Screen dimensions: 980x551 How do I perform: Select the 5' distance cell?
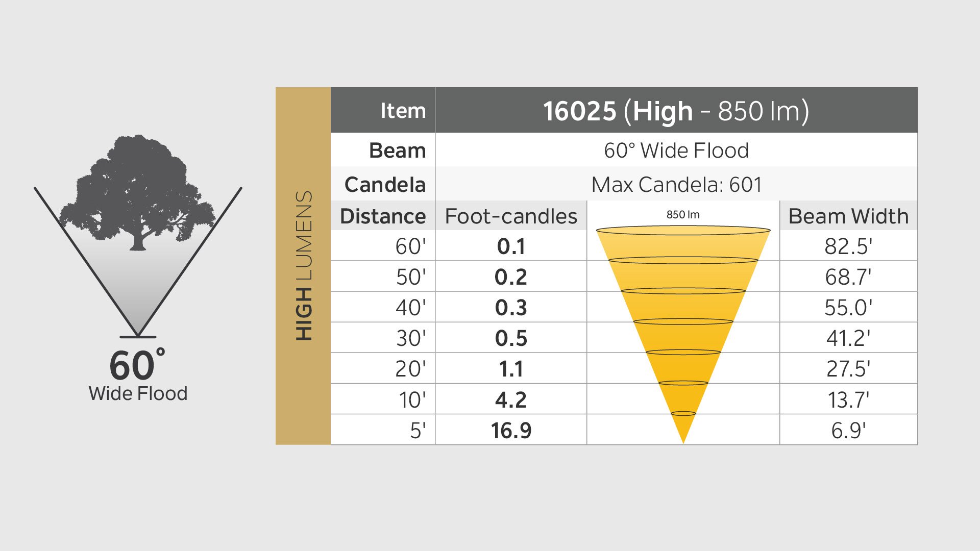[383, 430]
